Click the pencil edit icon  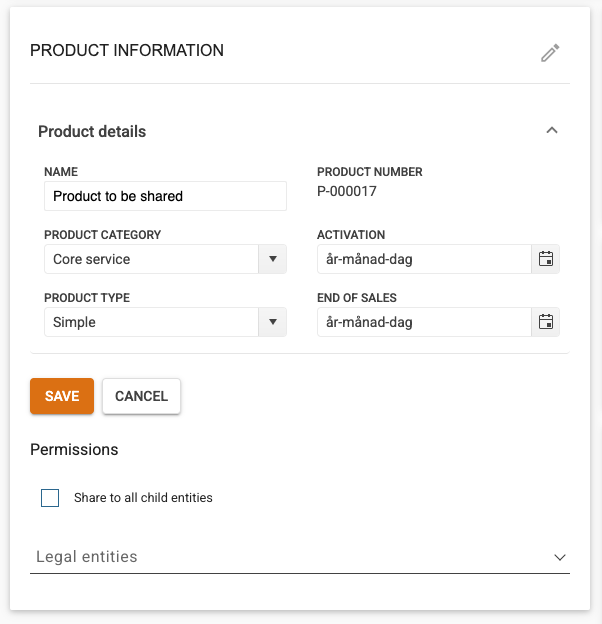(550, 53)
